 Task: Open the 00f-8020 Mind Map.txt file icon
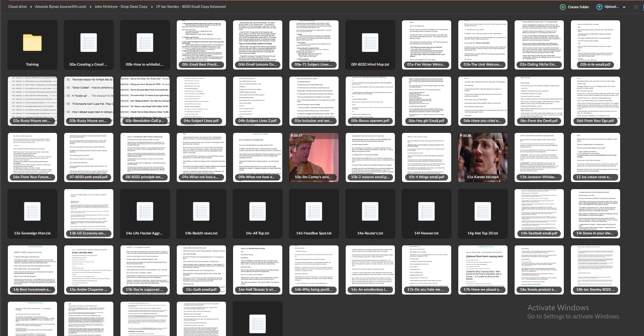pyautogui.click(x=370, y=42)
